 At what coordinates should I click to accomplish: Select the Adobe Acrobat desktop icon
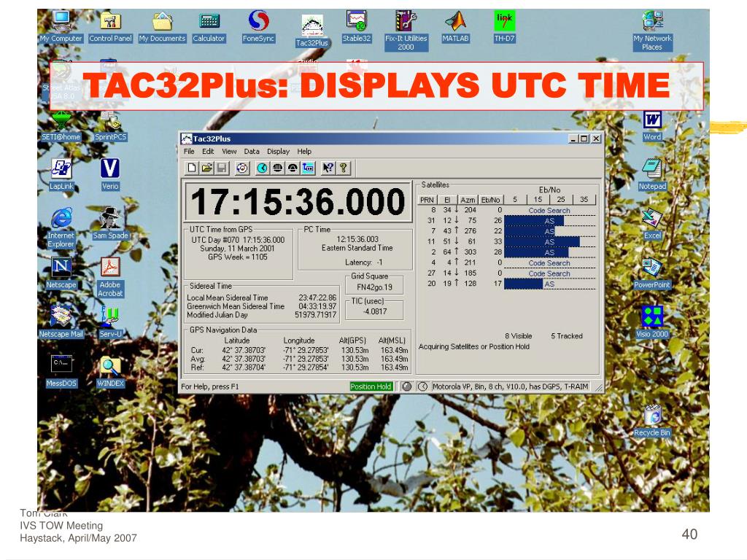tap(110, 277)
